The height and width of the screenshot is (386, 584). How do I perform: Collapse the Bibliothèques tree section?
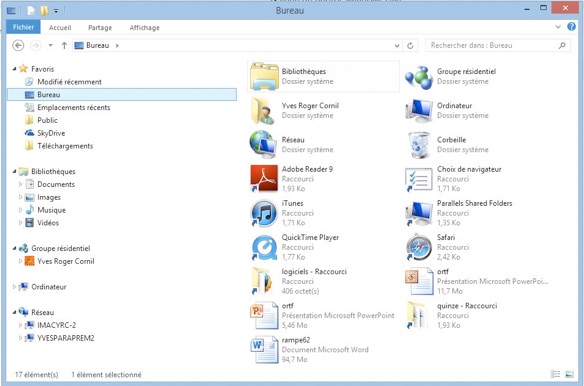pos(14,171)
